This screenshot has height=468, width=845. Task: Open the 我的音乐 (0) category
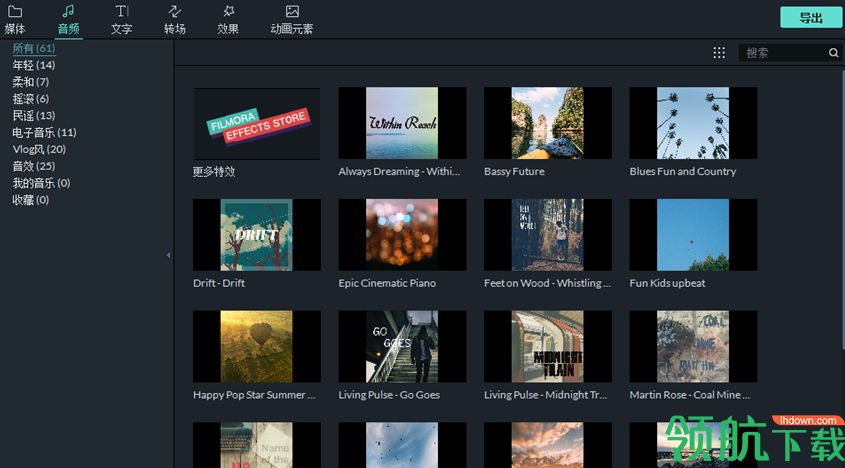(x=41, y=183)
